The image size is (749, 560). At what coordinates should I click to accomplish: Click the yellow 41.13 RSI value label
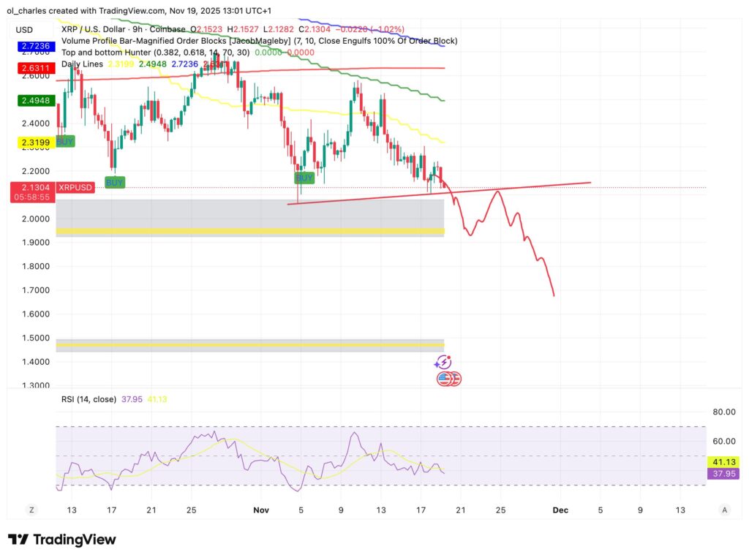click(x=723, y=461)
